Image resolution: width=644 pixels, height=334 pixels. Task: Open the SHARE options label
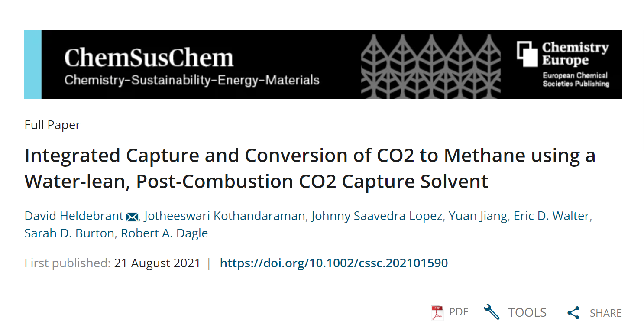click(605, 313)
